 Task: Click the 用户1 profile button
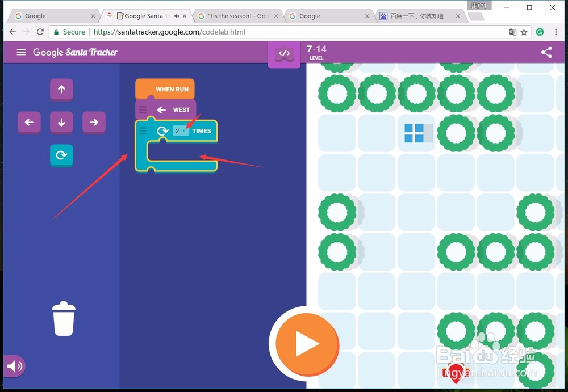tap(479, 6)
